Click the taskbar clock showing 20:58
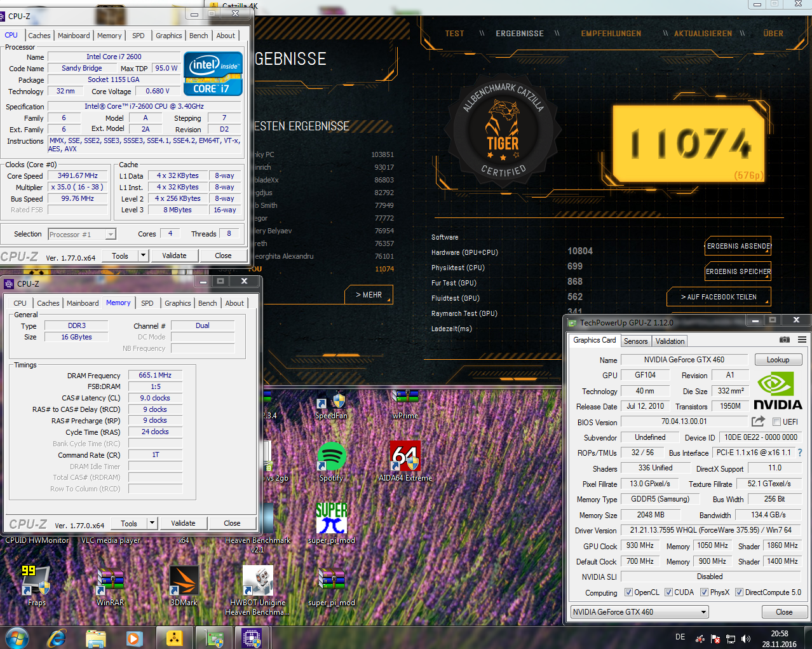This screenshot has height=649, width=812. (780, 639)
